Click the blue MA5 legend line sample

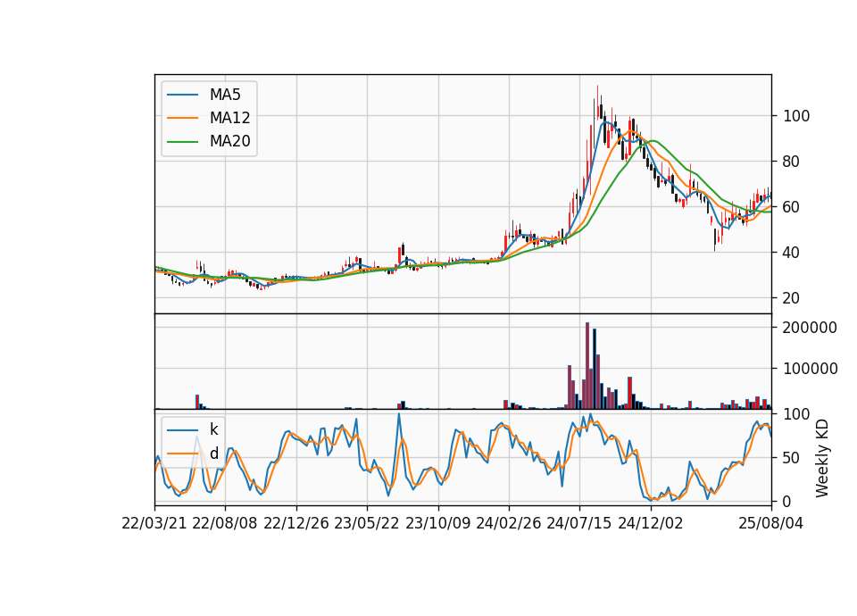182,95
